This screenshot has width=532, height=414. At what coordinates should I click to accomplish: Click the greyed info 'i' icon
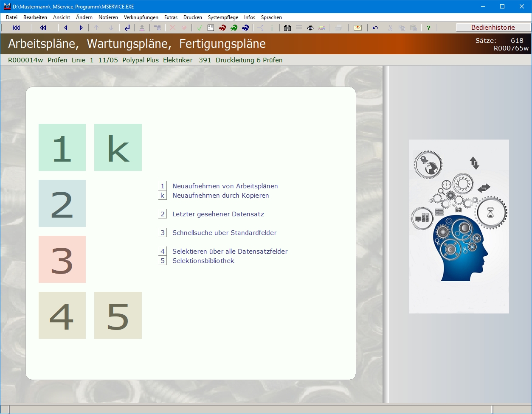coord(272,28)
